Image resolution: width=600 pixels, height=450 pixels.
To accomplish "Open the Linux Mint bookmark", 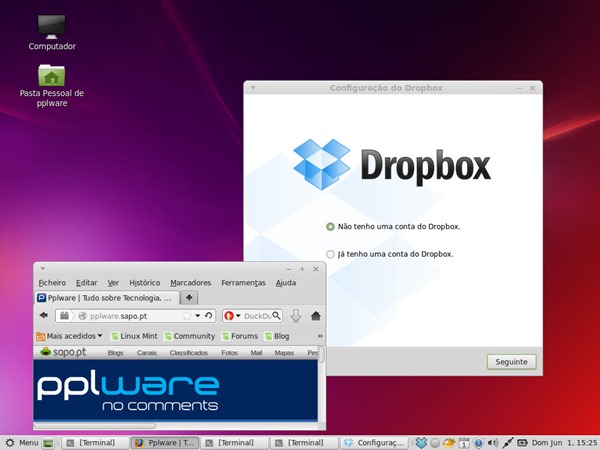I will click(x=134, y=336).
